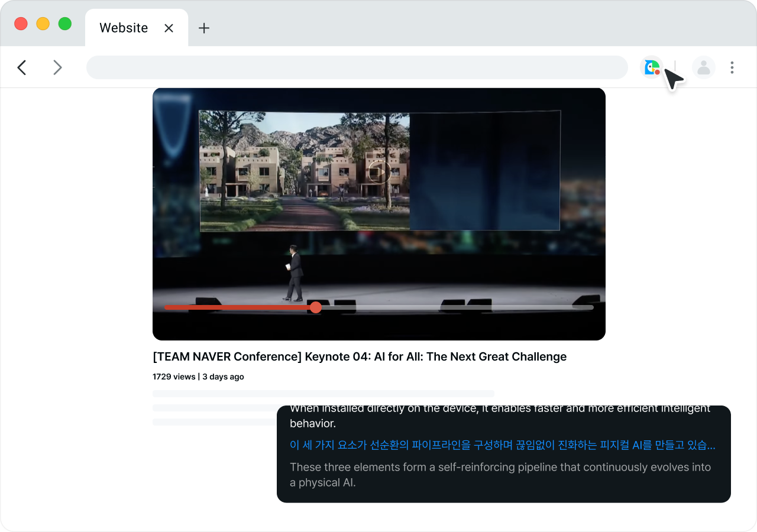Viewport: 757px width, 532px height.
Task: Close the Website tab
Action: pos(169,28)
